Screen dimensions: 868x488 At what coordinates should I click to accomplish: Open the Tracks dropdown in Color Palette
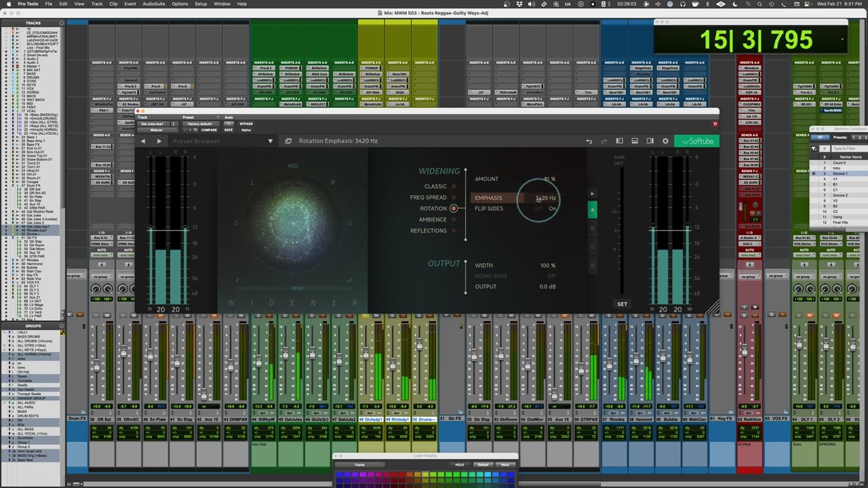click(359, 465)
